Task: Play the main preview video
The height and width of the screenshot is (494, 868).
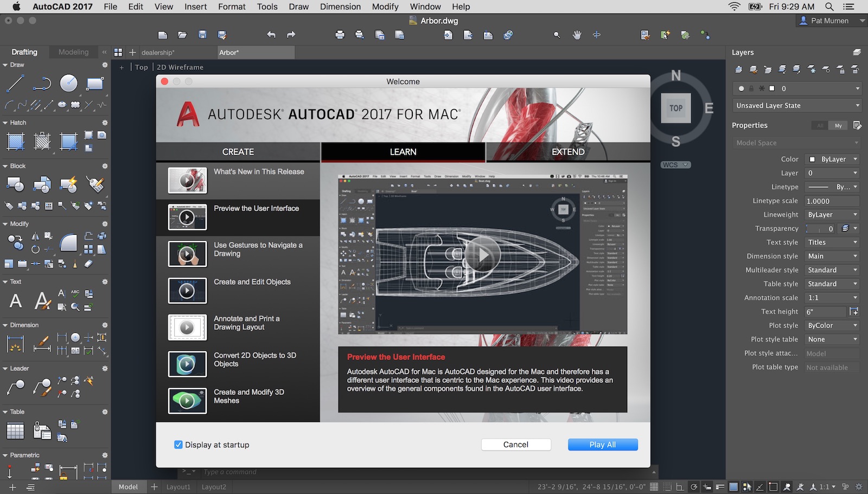Action: [482, 255]
